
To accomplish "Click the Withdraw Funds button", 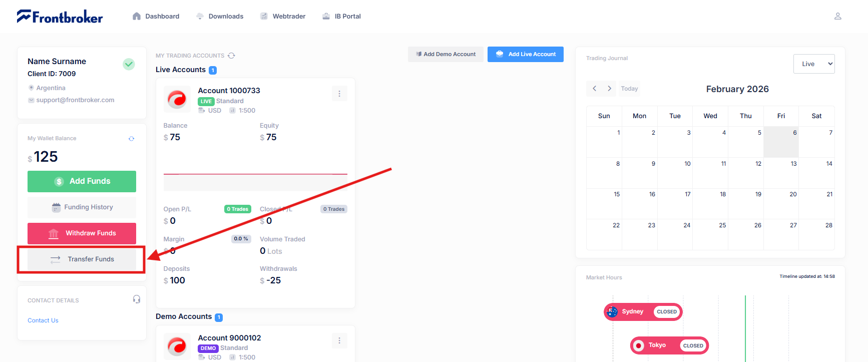I will click(82, 233).
